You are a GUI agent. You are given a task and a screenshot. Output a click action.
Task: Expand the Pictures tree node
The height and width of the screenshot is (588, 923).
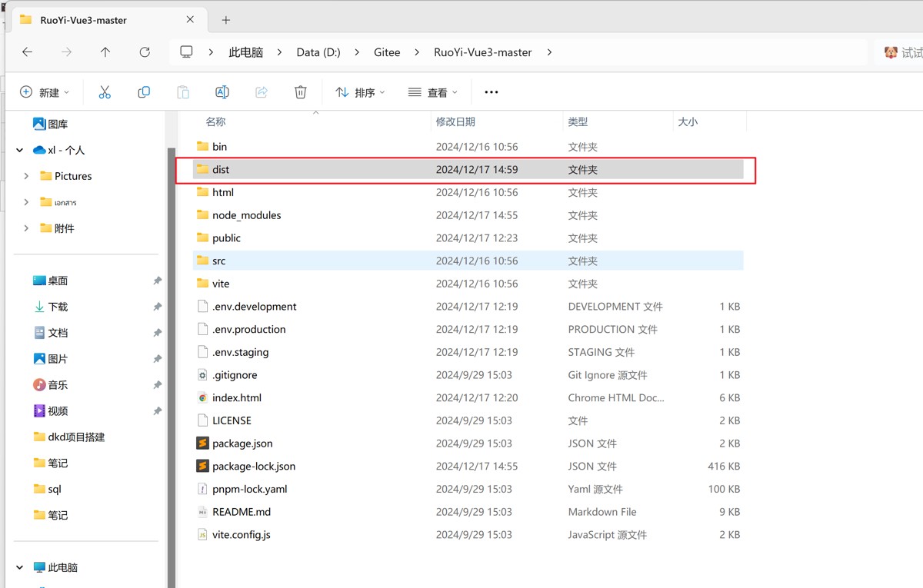tap(26, 176)
